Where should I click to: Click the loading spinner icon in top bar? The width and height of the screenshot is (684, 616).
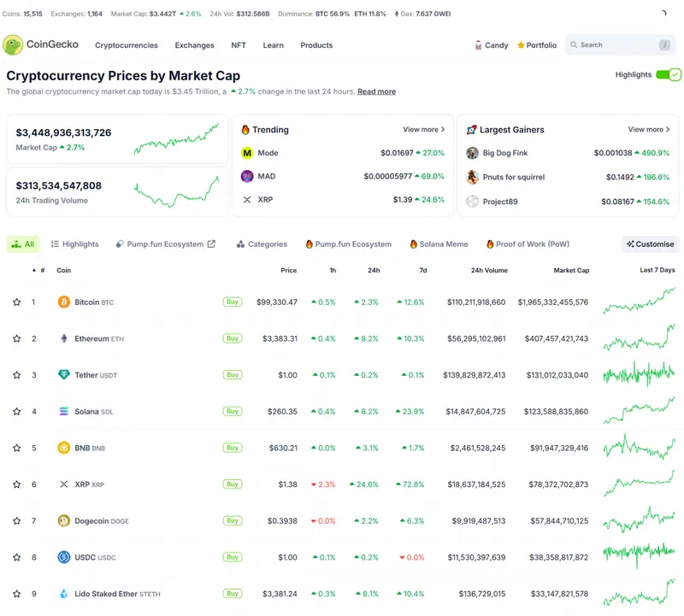click(663, 13)
